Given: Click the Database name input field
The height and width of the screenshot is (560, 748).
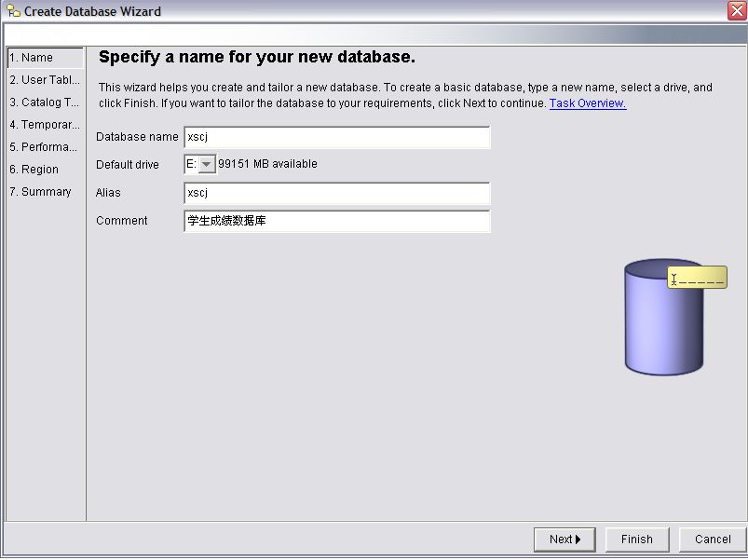Looking at the screenshot, I should point(337,137).
